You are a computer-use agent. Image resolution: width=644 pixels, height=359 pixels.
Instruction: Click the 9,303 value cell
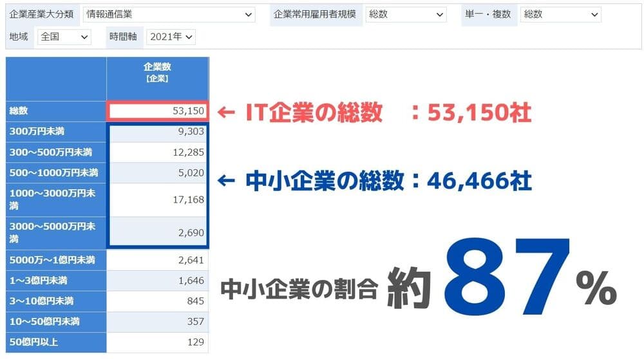point(157,131)
